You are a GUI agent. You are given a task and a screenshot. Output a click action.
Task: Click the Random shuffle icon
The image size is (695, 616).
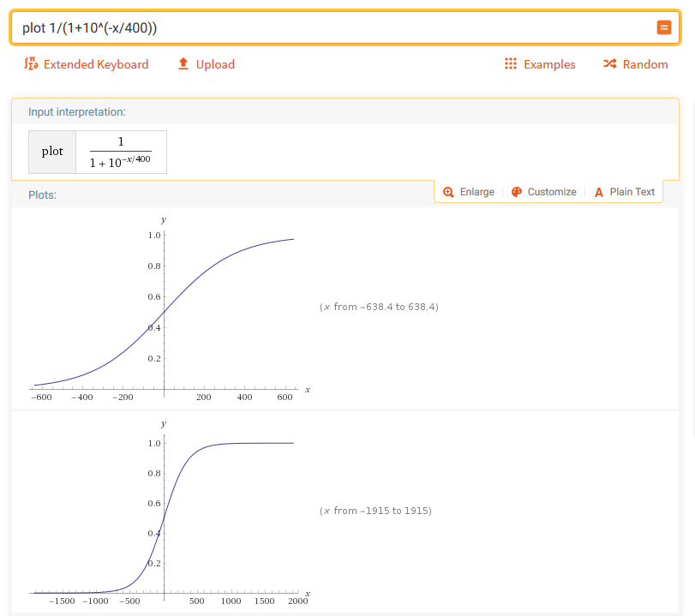point(609,64)
